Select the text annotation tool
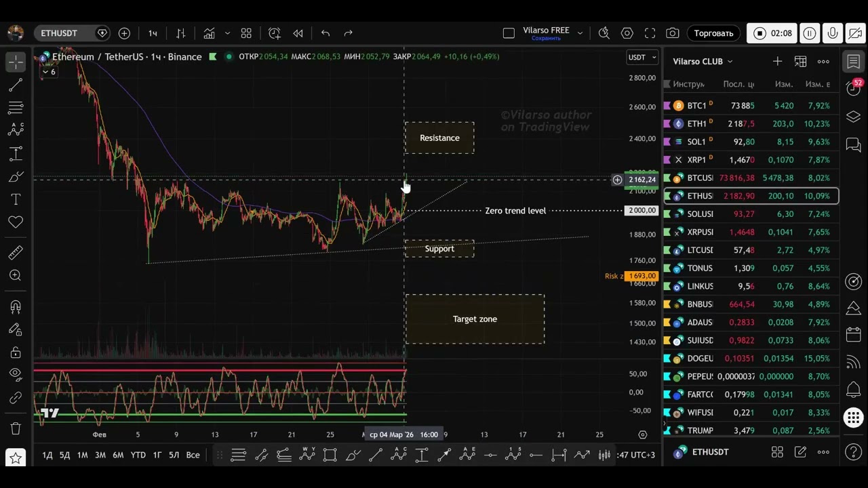Viewport: 868px width, 488px height. coord(16,200)
